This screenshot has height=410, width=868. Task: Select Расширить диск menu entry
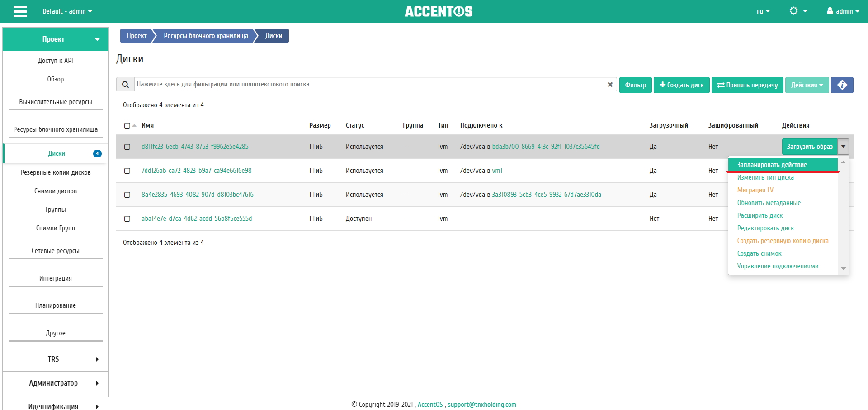(x=759, y=215)
